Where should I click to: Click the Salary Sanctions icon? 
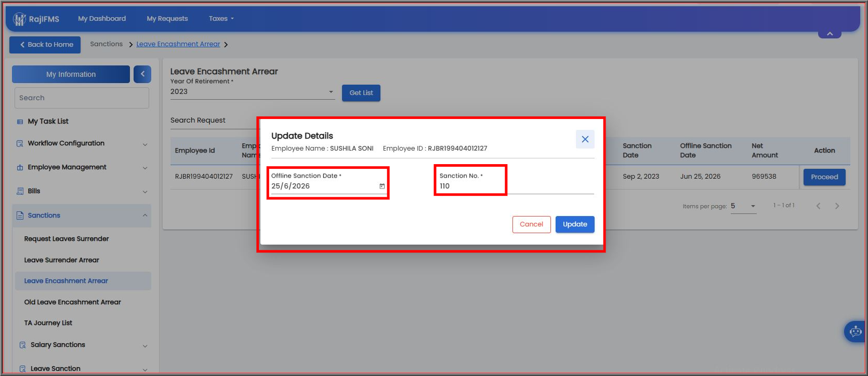click(x=22, y=345)
